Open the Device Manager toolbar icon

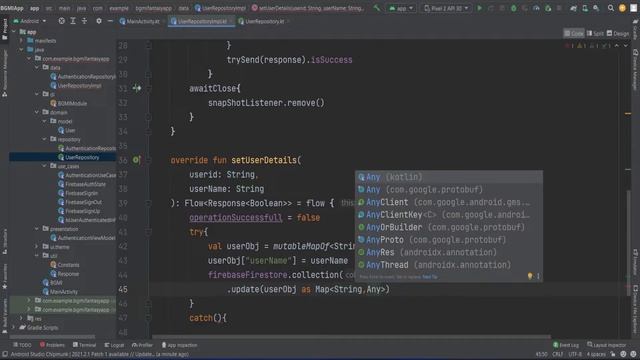point(585,8)
